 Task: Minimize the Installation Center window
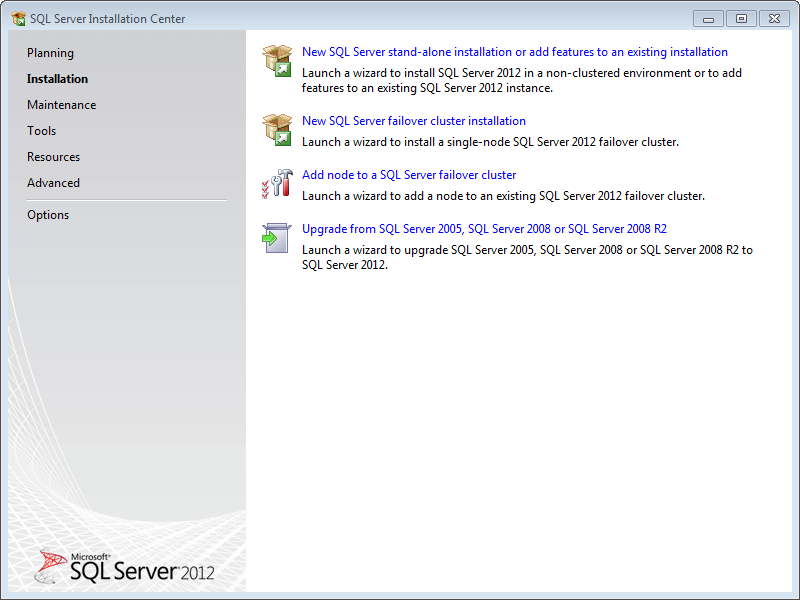tap(708, 19)
